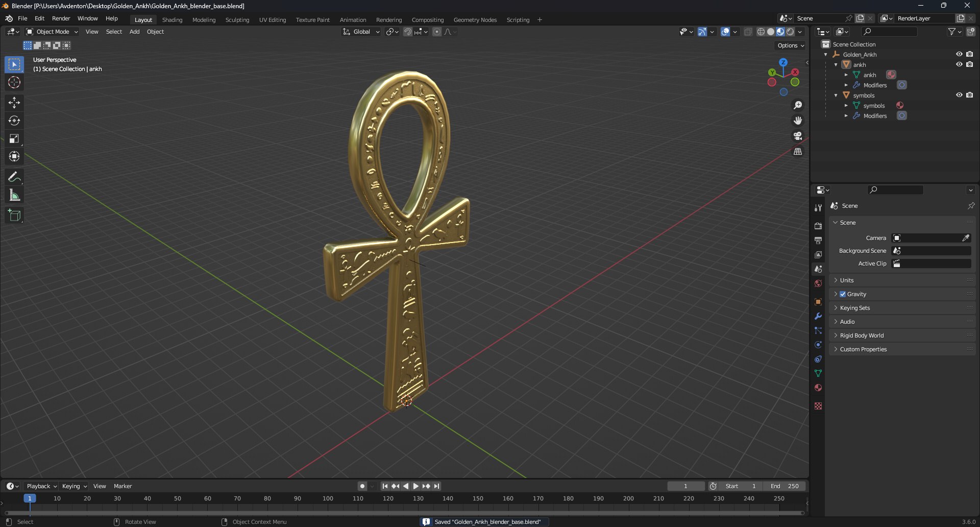Collapse the symbols object tree row
The height and width of the screenshot is (527, 980).
[x=836, y=95]
